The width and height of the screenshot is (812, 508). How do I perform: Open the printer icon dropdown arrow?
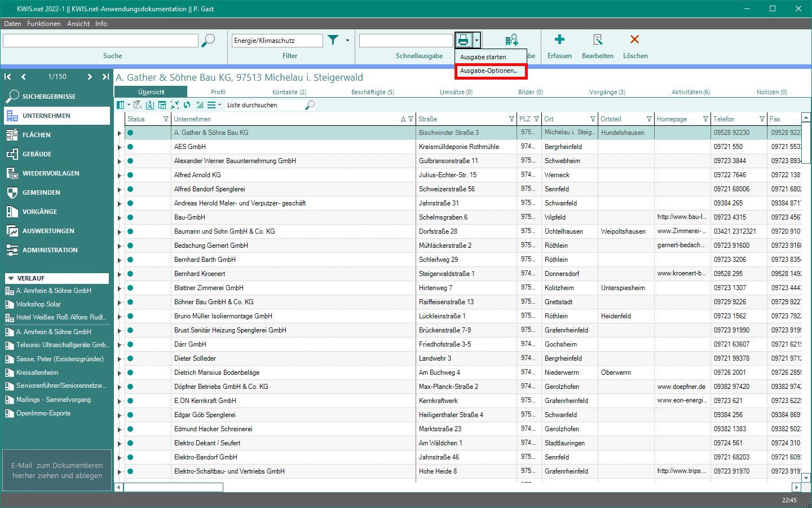[x=476, y=40]
